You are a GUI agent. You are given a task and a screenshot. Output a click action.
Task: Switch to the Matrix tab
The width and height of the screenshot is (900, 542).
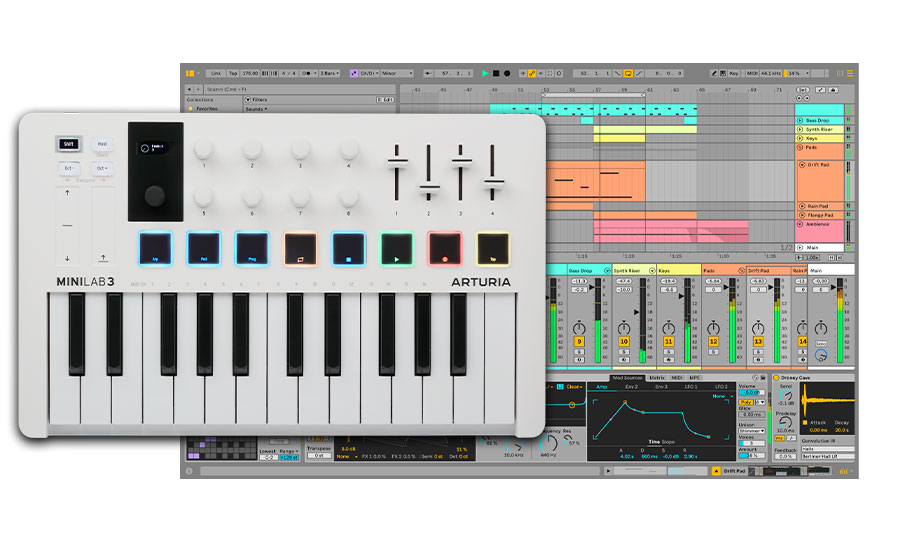coord(657,378)
